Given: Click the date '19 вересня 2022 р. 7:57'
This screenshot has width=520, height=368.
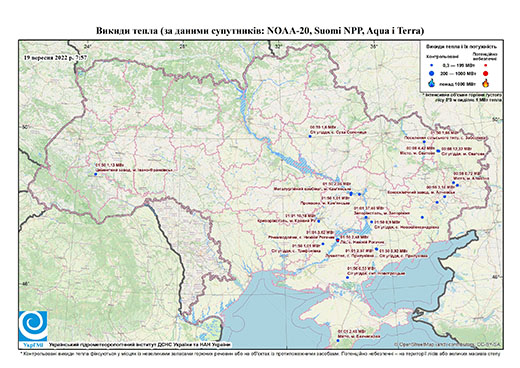Looking at the screenshot, I should (x=56, y=57).
